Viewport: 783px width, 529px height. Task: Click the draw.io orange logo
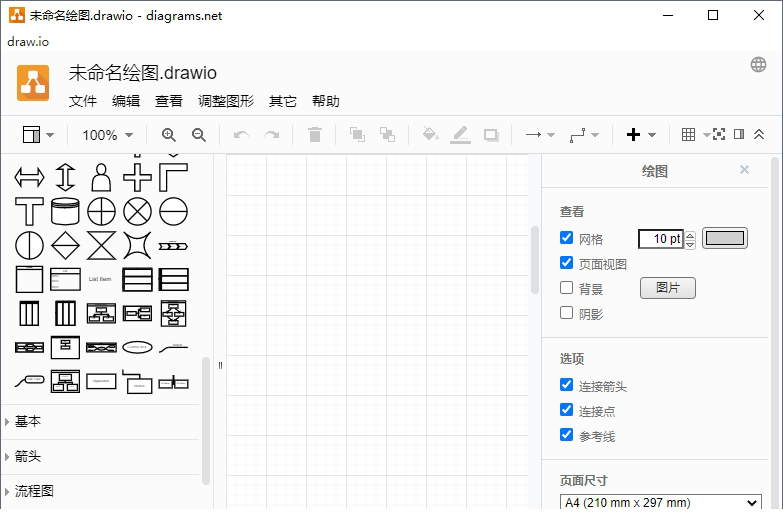pos(33,83)
